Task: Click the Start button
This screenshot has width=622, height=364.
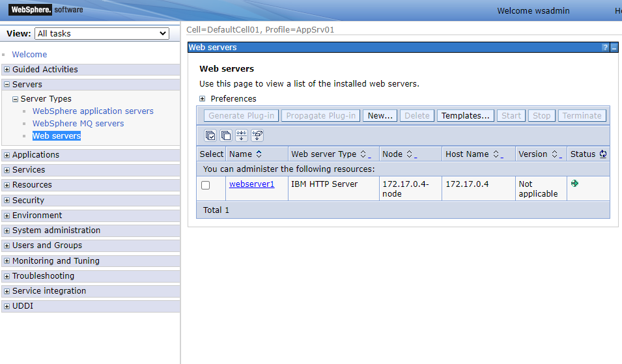Action: (511, 116)
